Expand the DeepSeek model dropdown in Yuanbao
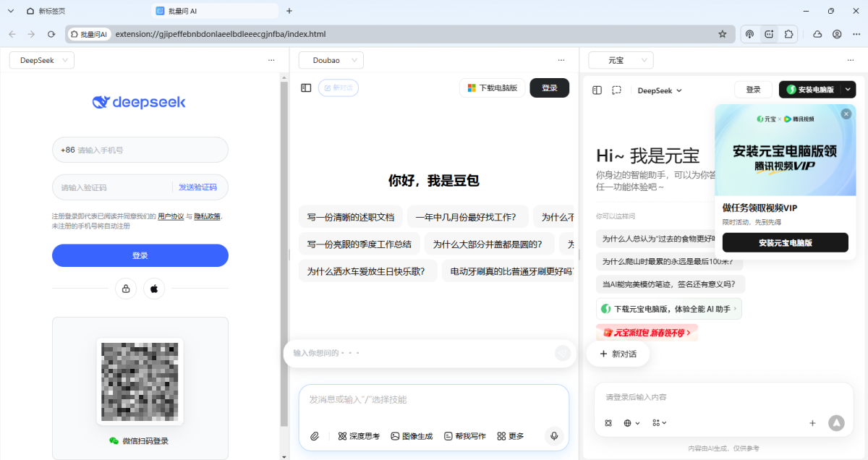This screenshot has height=460, width=868. tap(659, 90)
